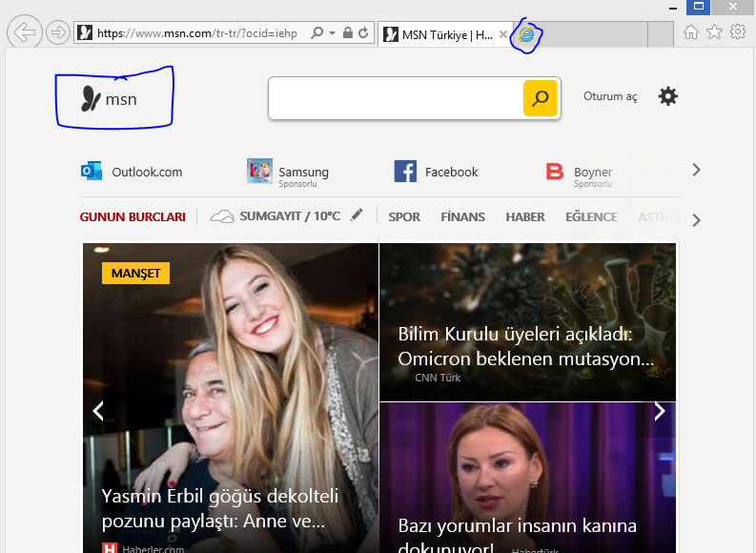Show next headline slide arrow
Viewport: 756px width, 553px height.
(x=660, y=411)
